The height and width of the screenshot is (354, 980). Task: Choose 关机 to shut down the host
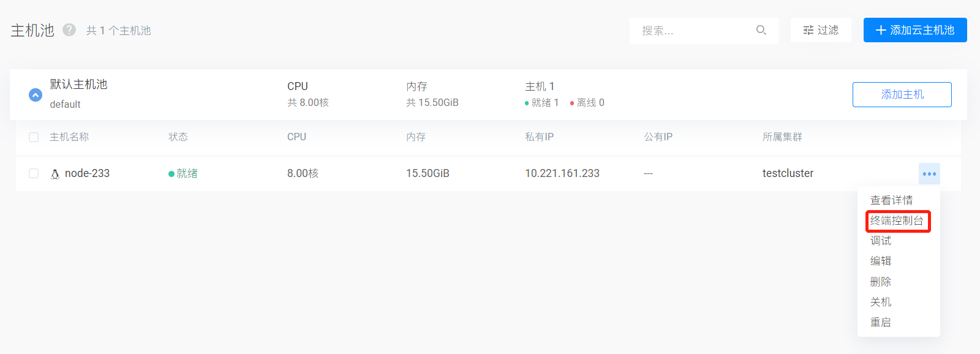pos(881,302)
